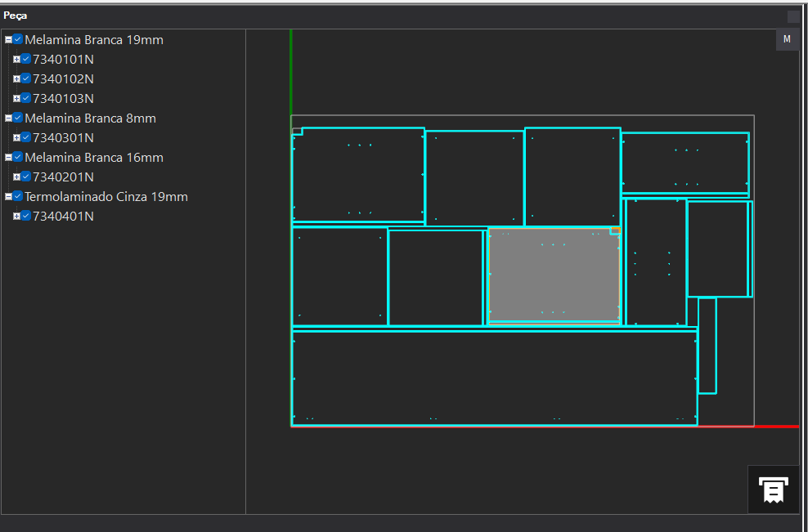The image size is (808, 532).
Task: Disable the Termolaminado Cinza 19mm checkbox
Action: (x=18, y=196)
